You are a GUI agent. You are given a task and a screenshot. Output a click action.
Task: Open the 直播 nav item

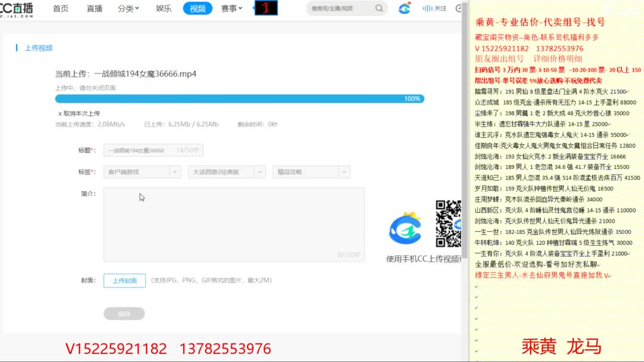click(x=94, y=9)
